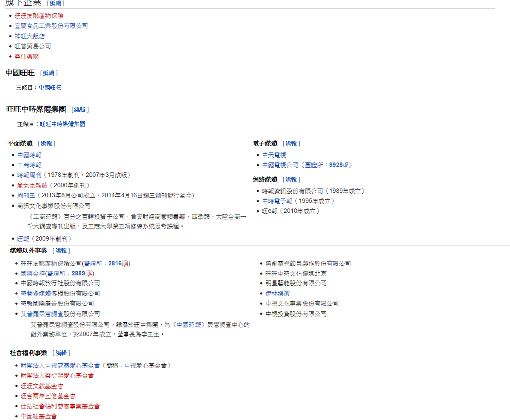Open the PDF icon beside stock code 2889
Screen dimensions: 510x420
[89, 274]
